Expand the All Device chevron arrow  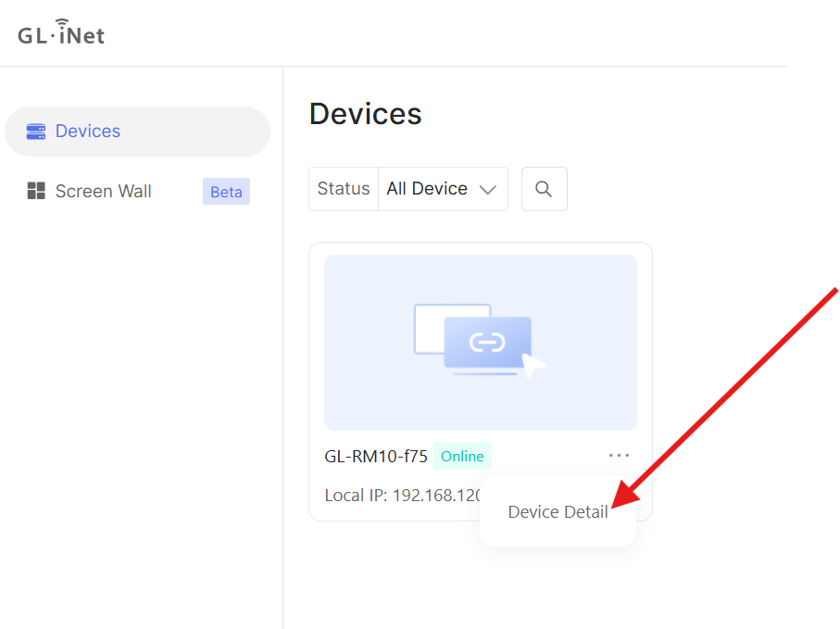pos(487,190)
